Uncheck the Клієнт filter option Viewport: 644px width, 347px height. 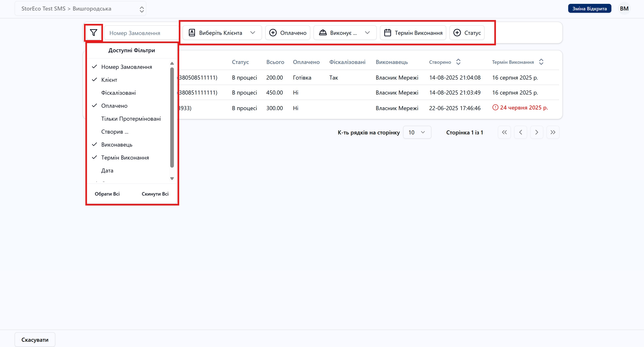(109, 80)
